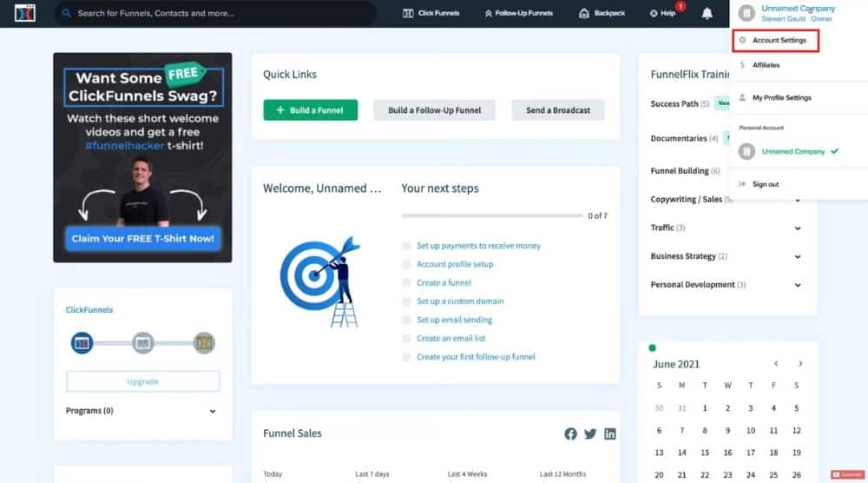Select the last ClickFunnels plan step icon
Viewport: 868px width, 483px height.
pos(204,343)
